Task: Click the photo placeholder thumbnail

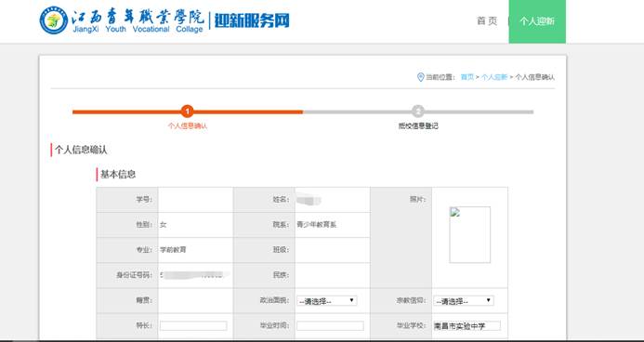Action: [470, 234]
